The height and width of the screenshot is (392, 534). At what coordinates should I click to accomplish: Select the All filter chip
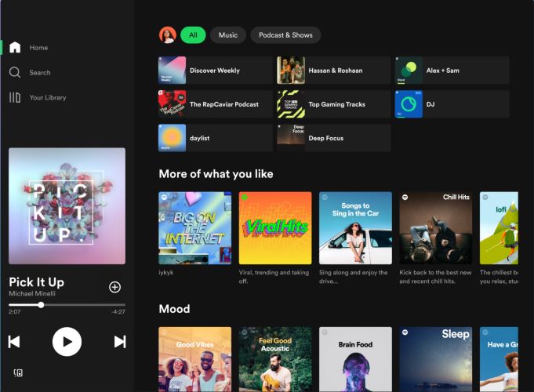(x=193, y=34)
